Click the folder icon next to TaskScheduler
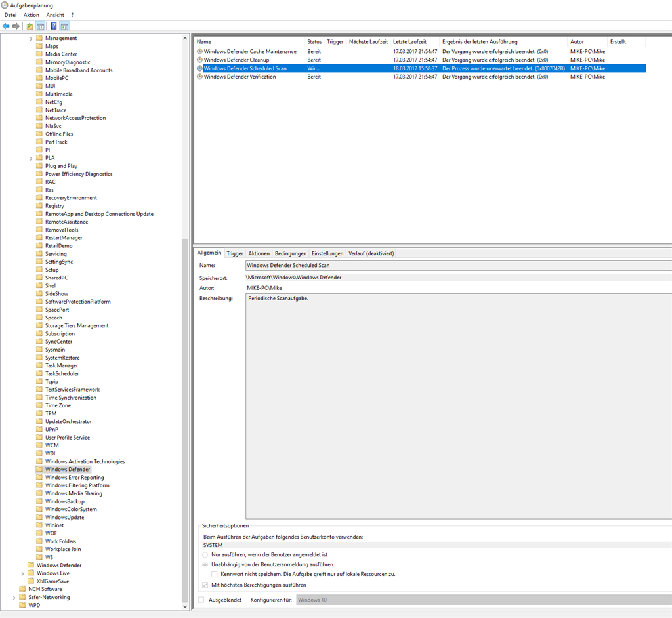The height and width of the screenshot is (618, 672). pos(39,374)
